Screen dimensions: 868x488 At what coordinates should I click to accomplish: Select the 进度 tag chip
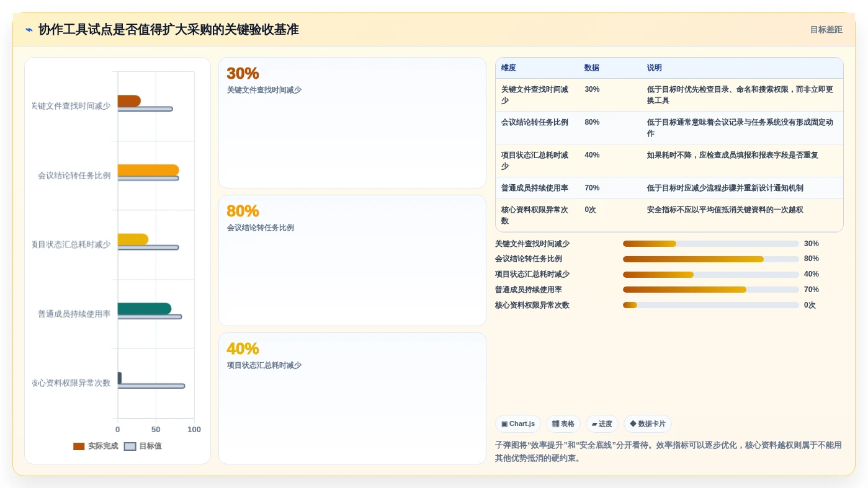tap(602, 424)
